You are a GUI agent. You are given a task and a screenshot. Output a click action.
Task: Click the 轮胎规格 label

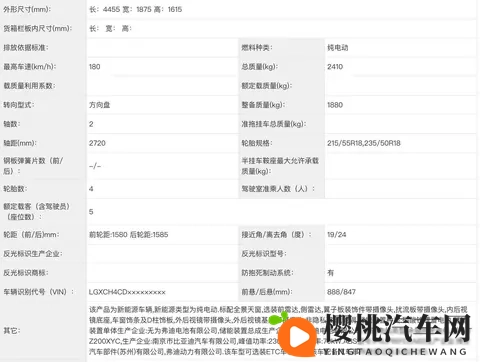click(x=257, y=143)
